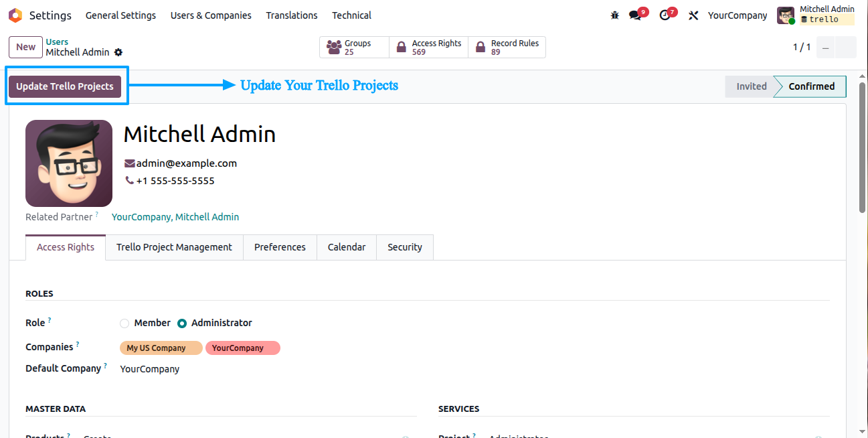
Task: Open the Record Rules 89 stat button
Action: [x=507, y=48]
